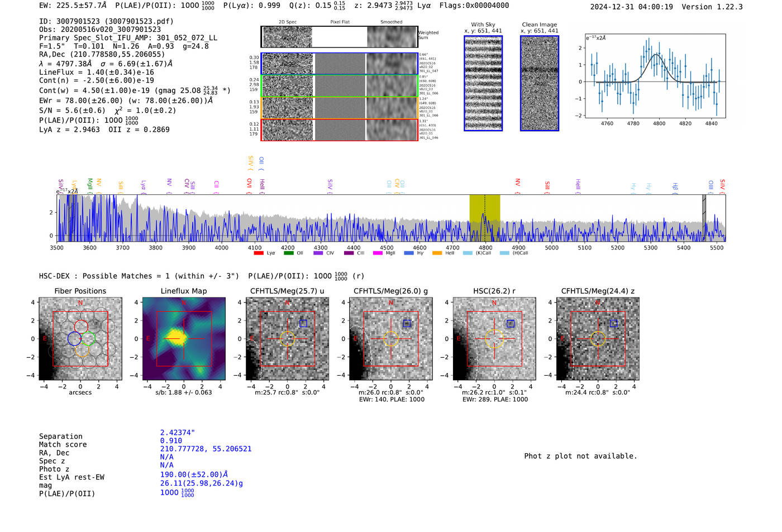Click the Obs: 20200516v020_3007901523 line
This screenshot has width=782, height=532.
pyautogui.click(x=100, y=30)
